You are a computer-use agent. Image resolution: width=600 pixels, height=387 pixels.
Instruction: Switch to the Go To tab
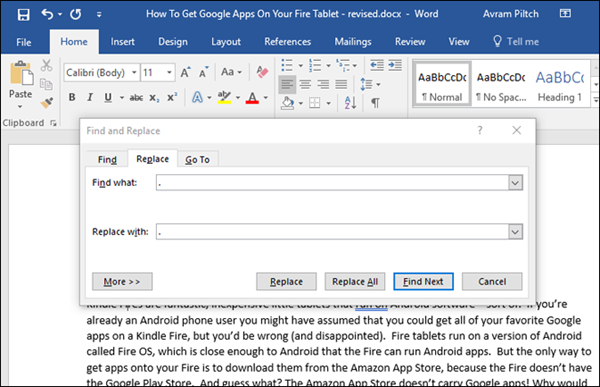(197, 160)
